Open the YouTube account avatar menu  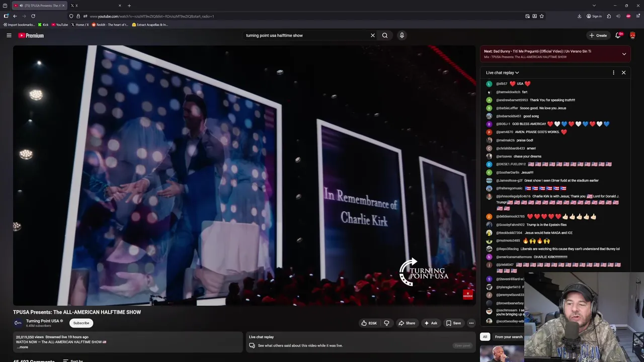632,35
